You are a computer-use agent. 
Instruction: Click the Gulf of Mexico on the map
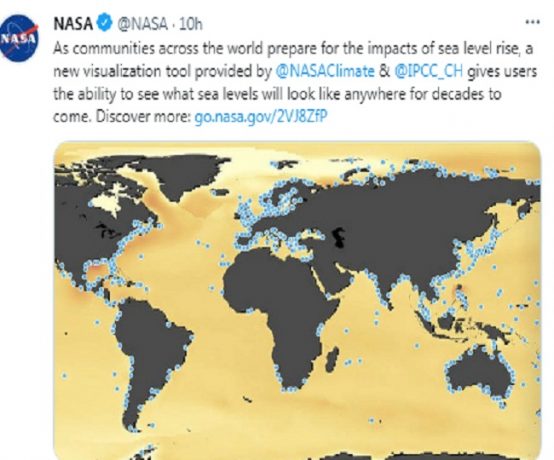pos(97,272)
